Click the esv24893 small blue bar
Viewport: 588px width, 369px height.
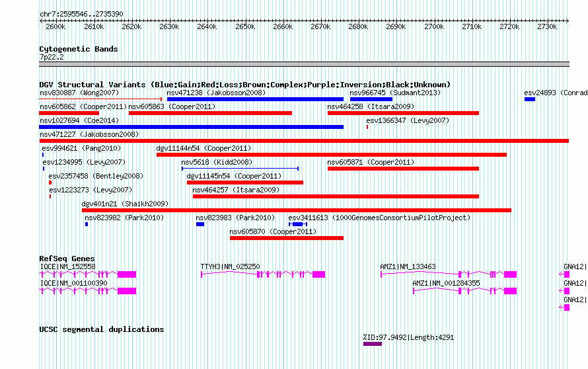529,99
